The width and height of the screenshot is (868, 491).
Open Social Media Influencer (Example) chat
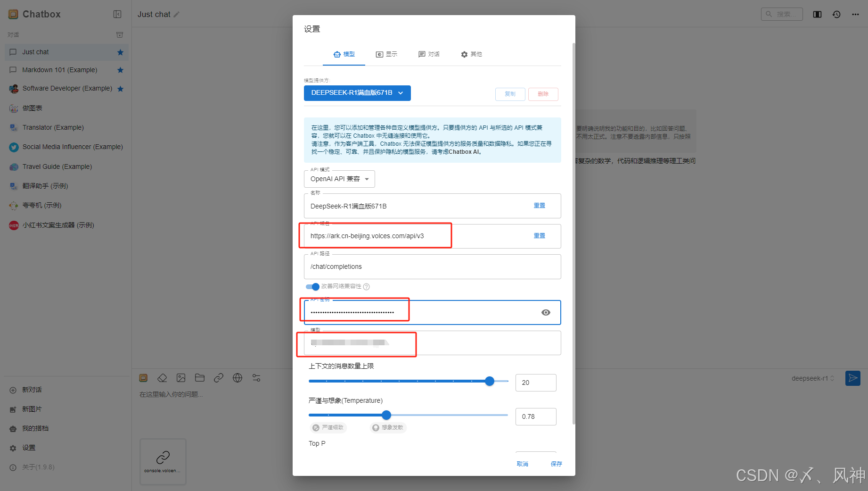[x=66, y=147]
